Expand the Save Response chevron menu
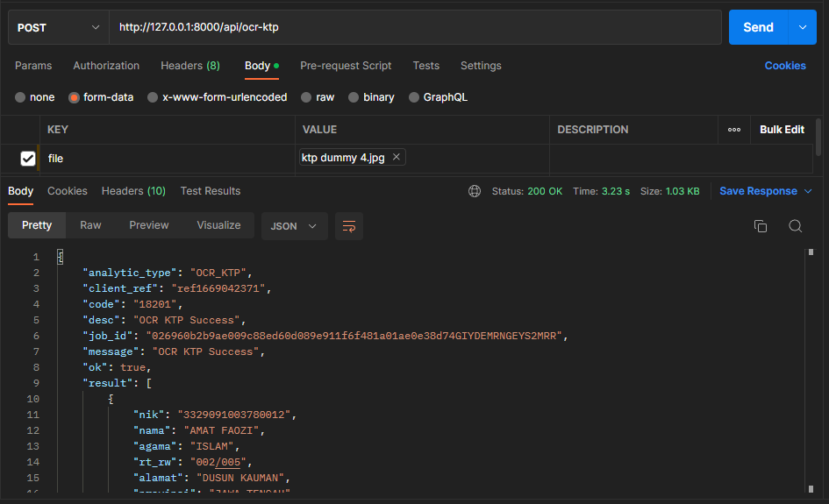 [808, 191]
